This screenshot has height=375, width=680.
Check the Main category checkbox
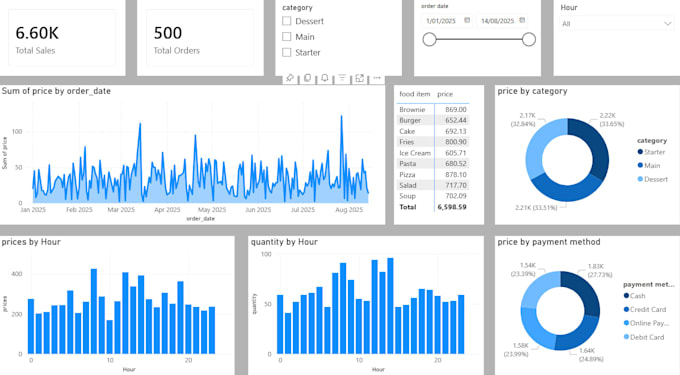[x=286, y=37]
